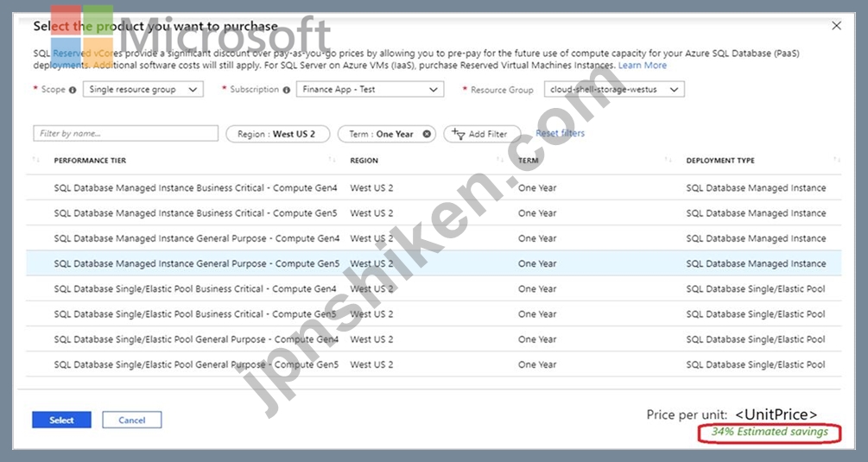This screenshot has width=868, height=462.
Task: Click the 34% Estimated savings text
Action: click(770, 432)
